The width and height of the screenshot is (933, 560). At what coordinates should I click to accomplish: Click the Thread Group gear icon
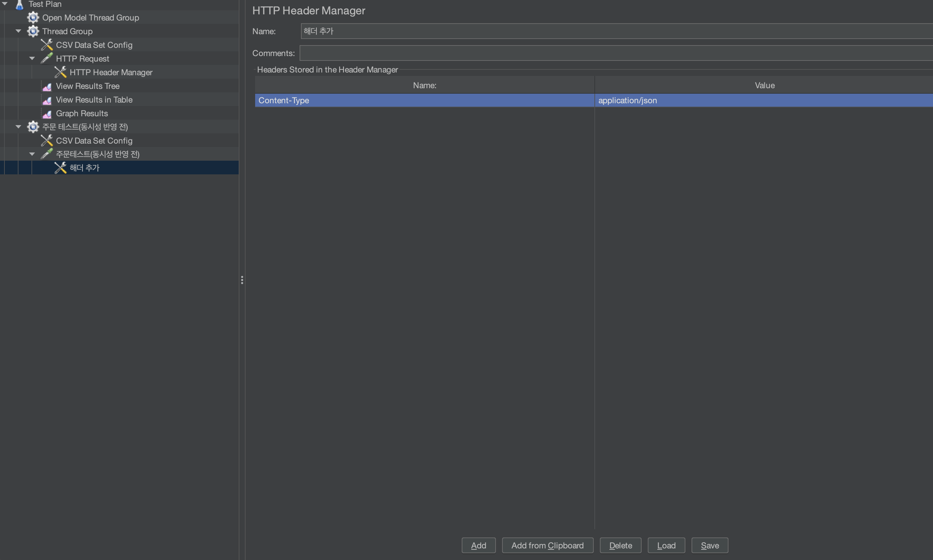click(33, 31)
